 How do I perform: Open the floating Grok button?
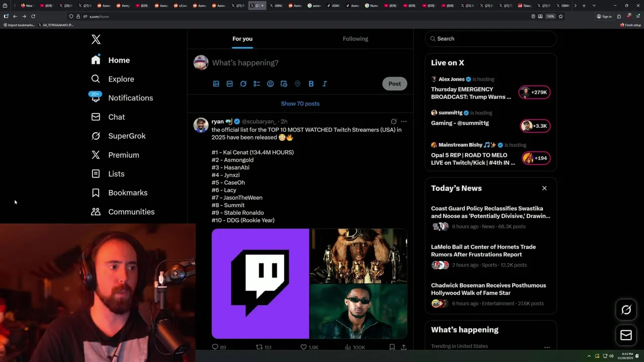(x=626, y=310)
